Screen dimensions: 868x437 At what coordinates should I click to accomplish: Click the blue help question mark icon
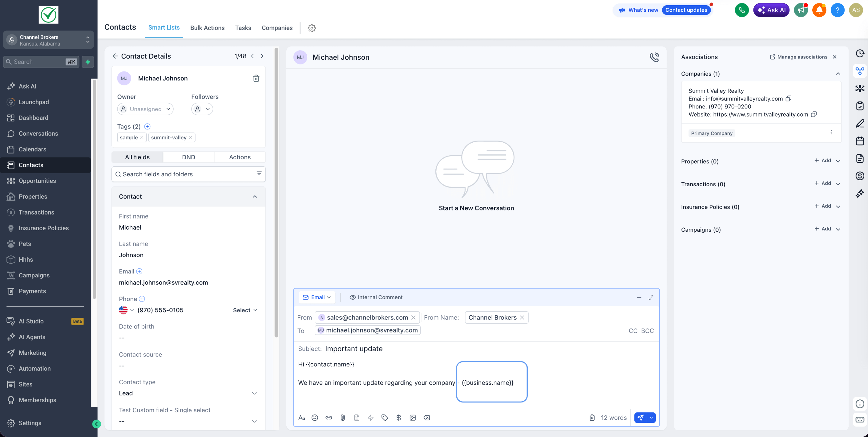click(837, 10)
